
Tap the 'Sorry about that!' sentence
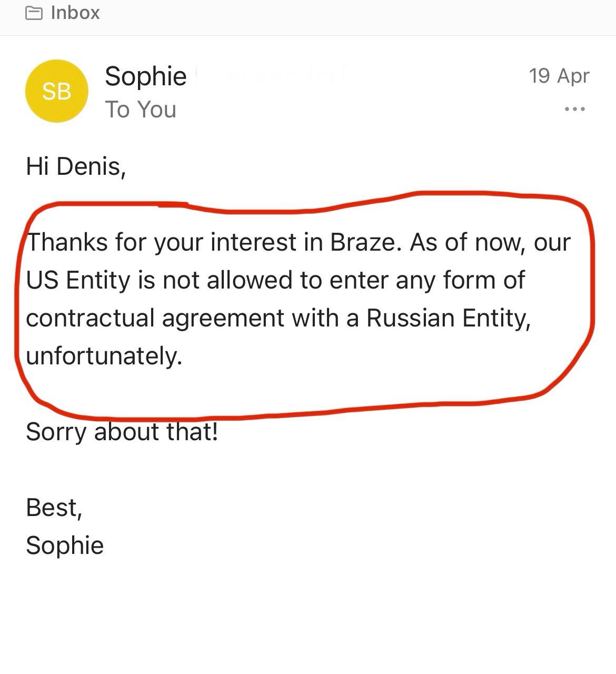tap(122, 432)
